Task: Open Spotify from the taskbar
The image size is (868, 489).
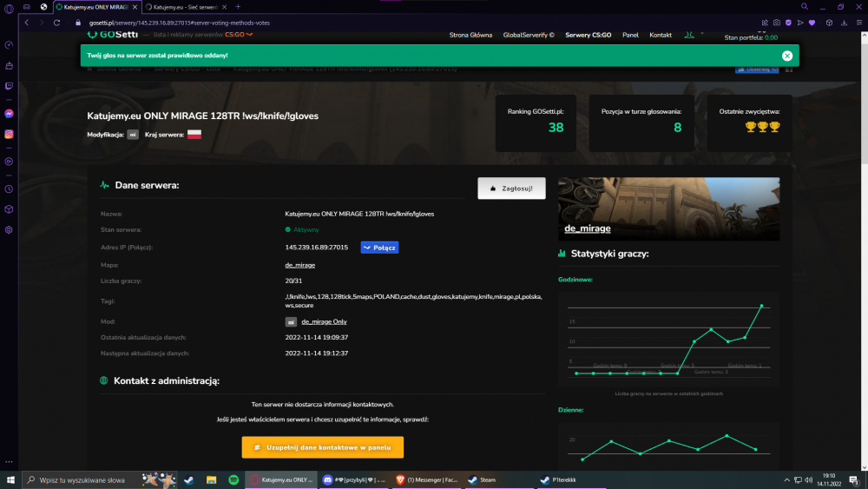Action: (233, 480)
